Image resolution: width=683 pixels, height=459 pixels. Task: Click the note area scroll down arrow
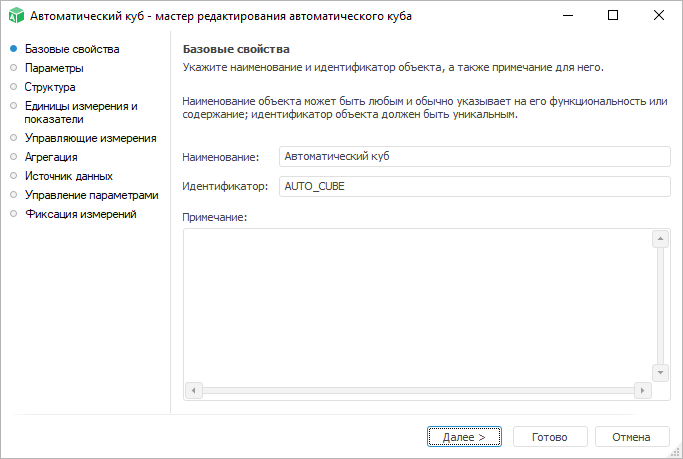(660, 372)
